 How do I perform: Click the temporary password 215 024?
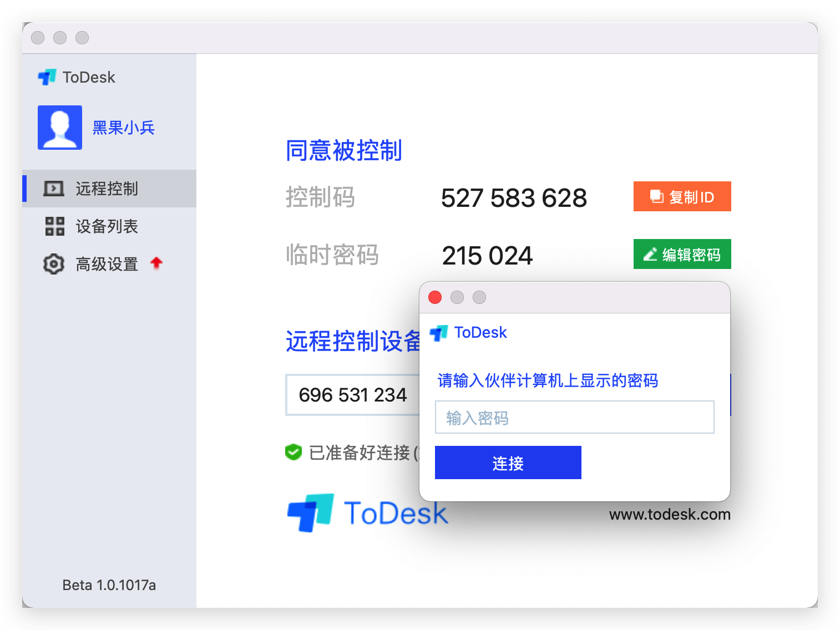coord(487,256)
